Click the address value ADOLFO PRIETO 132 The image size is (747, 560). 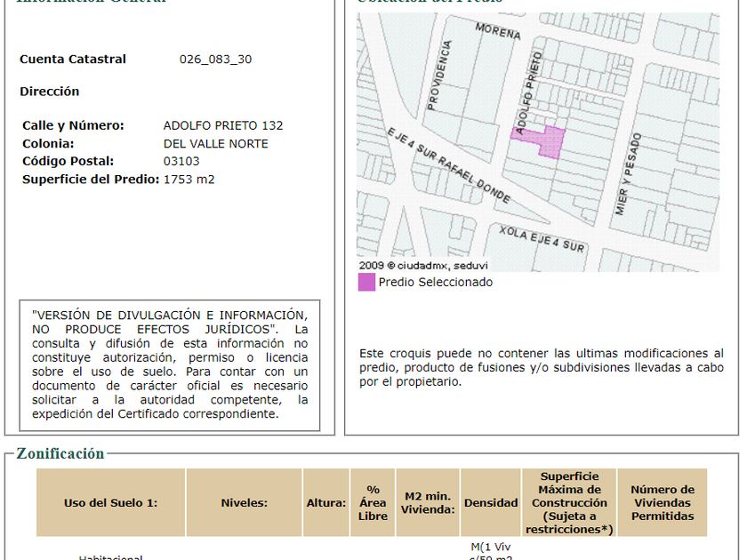223,125
